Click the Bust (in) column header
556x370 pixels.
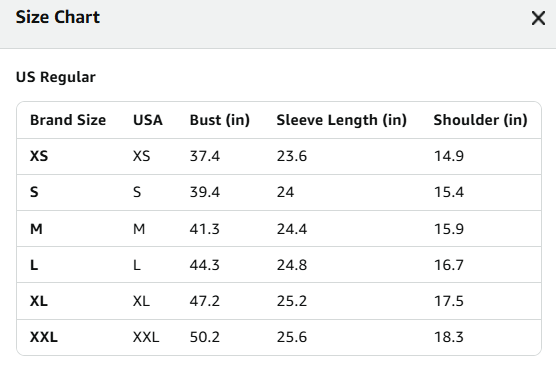220,120
